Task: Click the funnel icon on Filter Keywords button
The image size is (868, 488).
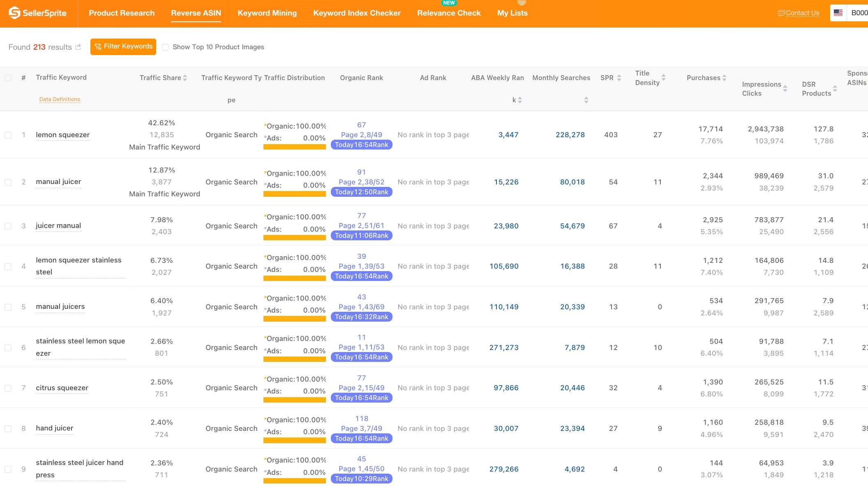Action: coord(98,46)
